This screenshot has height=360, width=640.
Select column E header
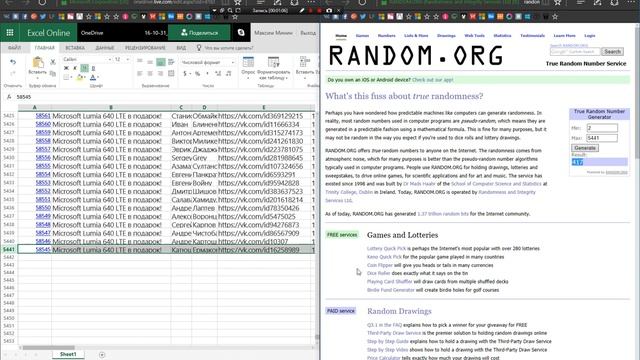click(264, 107)
